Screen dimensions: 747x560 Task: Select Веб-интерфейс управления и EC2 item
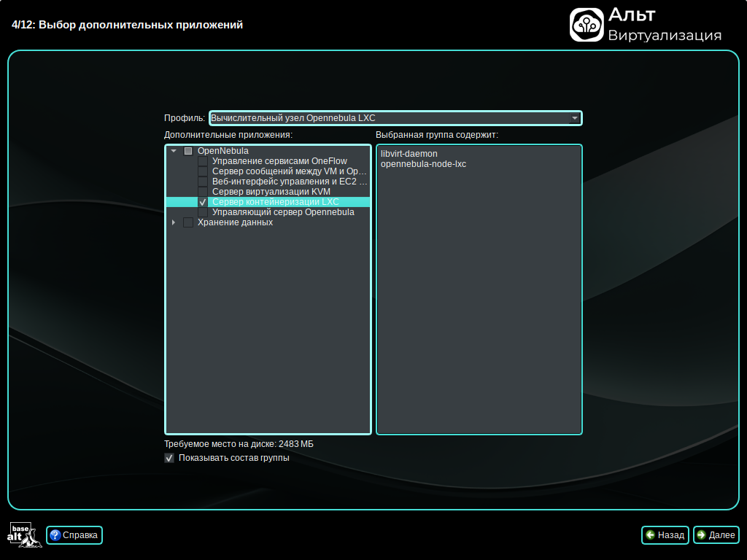pos(290,182)
